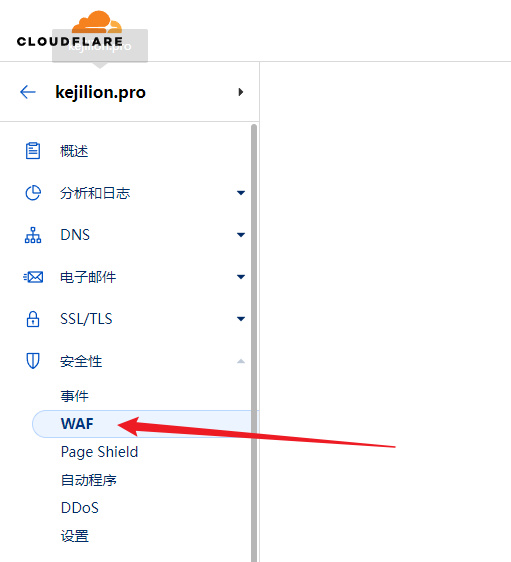Click the envelope icon for 电子邮件

click(x=33, y=277)
